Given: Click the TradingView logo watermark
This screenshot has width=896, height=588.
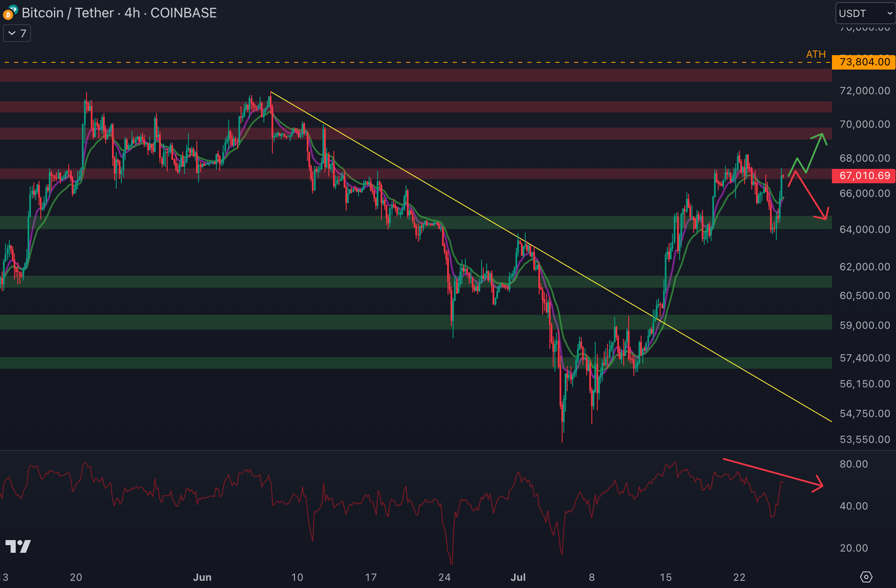Looking at the screenshot, I should pos(18,546).
